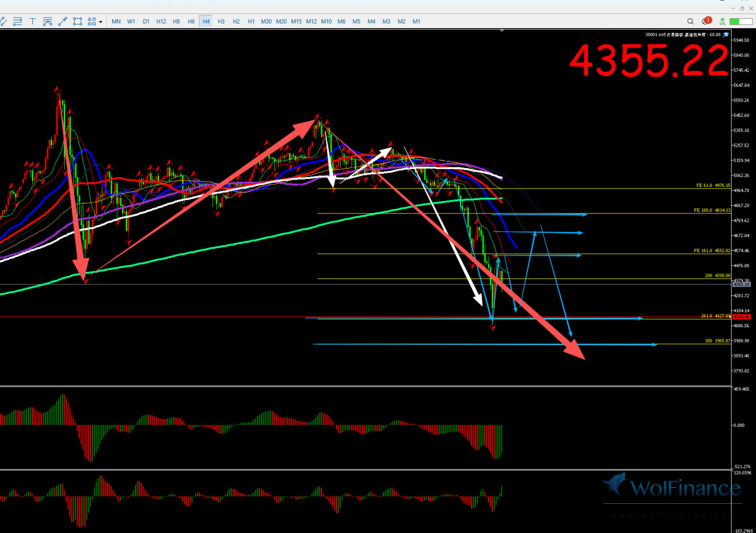Select the MN monthly timeframe
This screenshot has width=756, height=533.
[x=116, y=21]
